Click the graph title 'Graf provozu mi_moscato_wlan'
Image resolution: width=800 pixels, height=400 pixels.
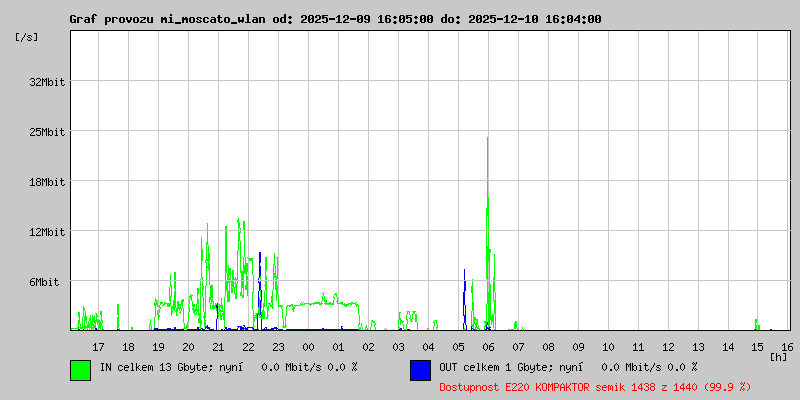pyautogui.click(x=167, y=19)
